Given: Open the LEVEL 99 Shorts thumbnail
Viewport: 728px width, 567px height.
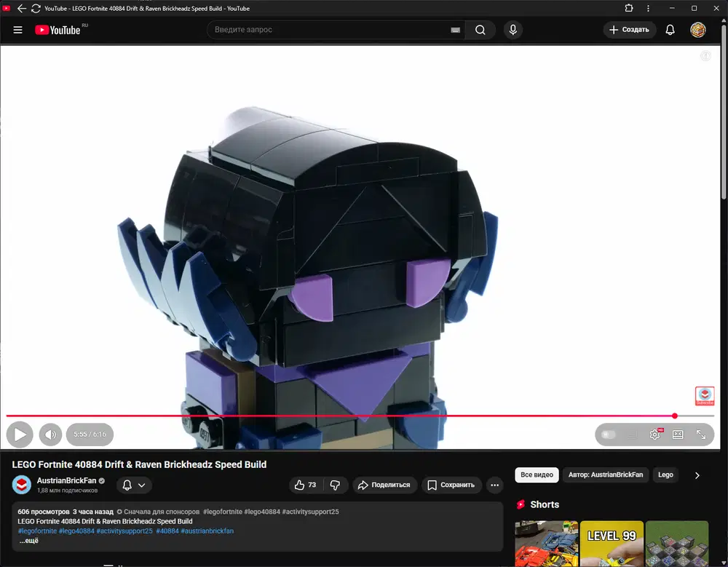Looking at the screenshot, I should [612, 544].
